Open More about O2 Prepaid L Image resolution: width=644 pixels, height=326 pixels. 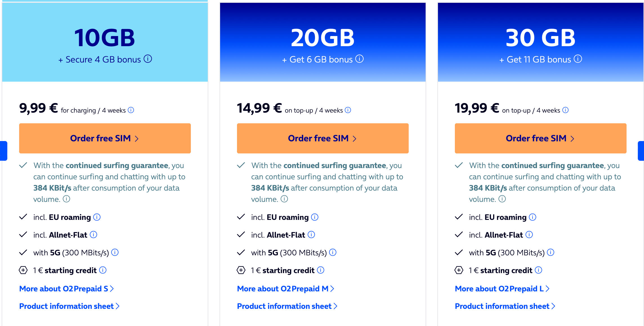pyautogui.click(x=502, y=289)
